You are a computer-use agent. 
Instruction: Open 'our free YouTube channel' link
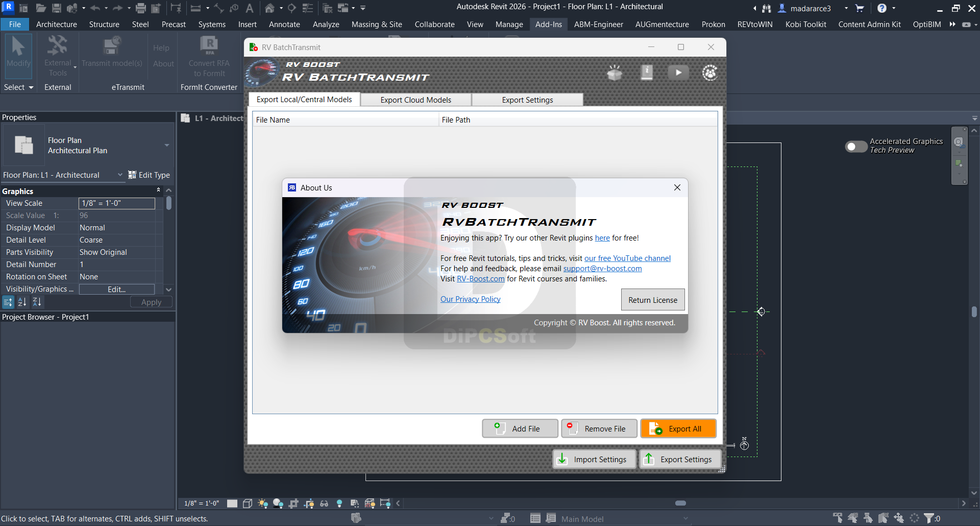627,258
